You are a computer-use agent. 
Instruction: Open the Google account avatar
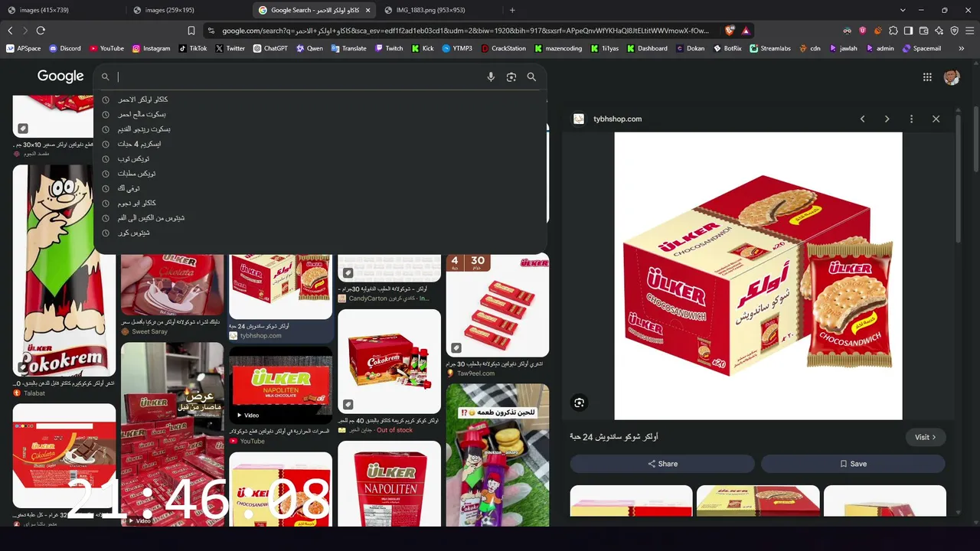pyautogui.click(x=952, y=77)
